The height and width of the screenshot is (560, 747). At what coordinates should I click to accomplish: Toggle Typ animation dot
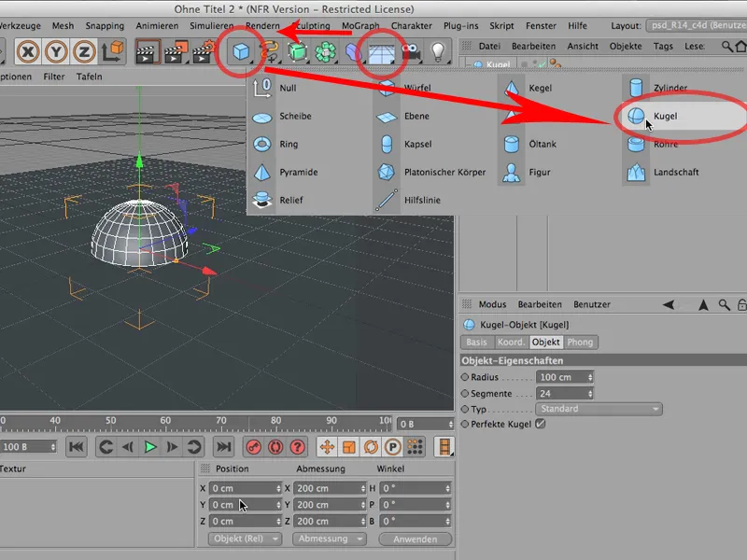pyautogui.click(x=465, y=409)
